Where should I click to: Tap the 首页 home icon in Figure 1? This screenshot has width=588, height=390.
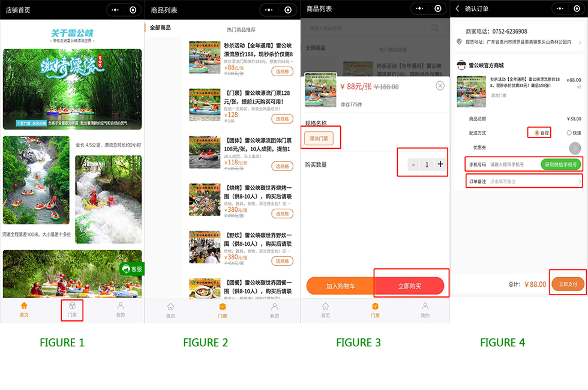coord(24,305)
